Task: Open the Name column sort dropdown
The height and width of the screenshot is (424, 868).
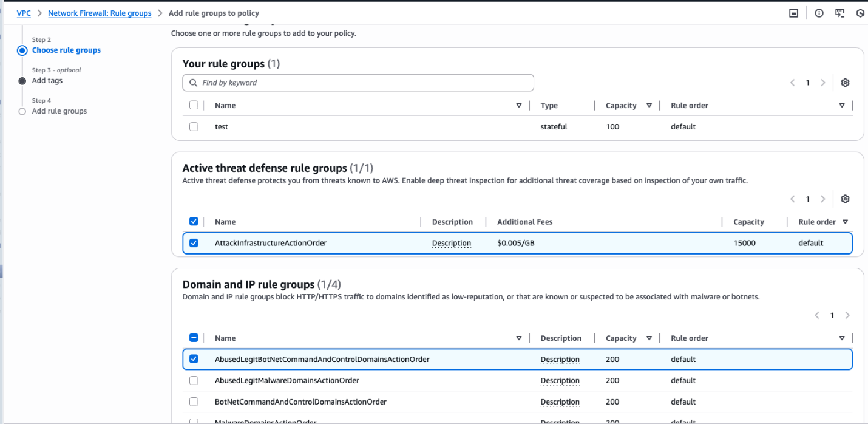Action: pos(519,105)
